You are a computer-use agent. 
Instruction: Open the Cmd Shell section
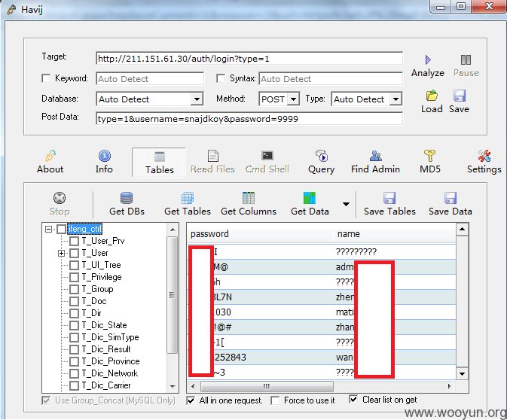pos(267,162)
